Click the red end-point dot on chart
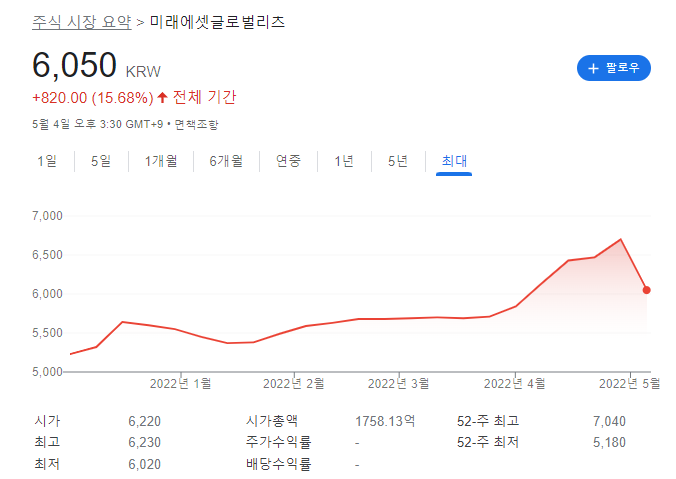The image size is (676, 479). [x=646, y=290]
